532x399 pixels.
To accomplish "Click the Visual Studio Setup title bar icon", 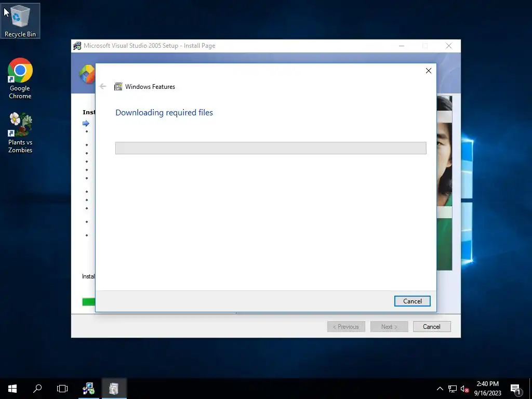I will pos(77,46).
